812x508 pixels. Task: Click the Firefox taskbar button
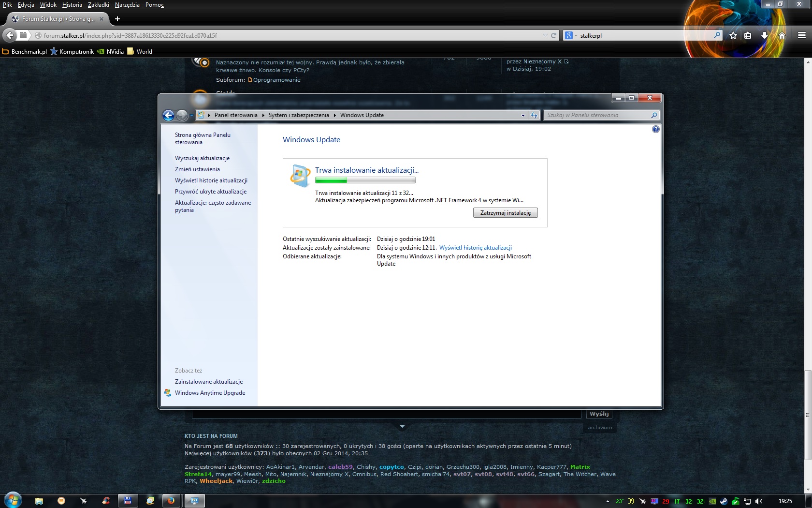click(x=171, y=501)
